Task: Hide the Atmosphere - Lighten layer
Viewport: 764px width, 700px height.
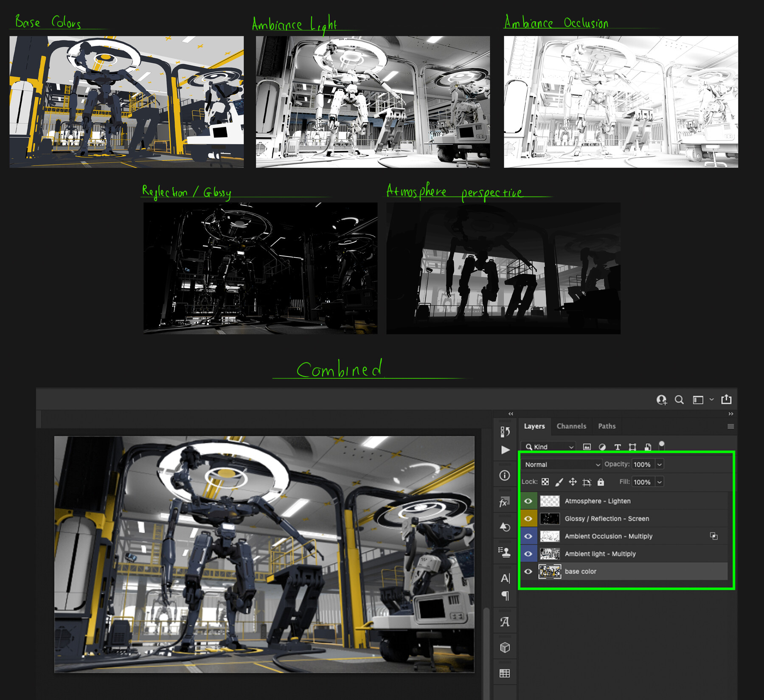Action: pos(528,501)
